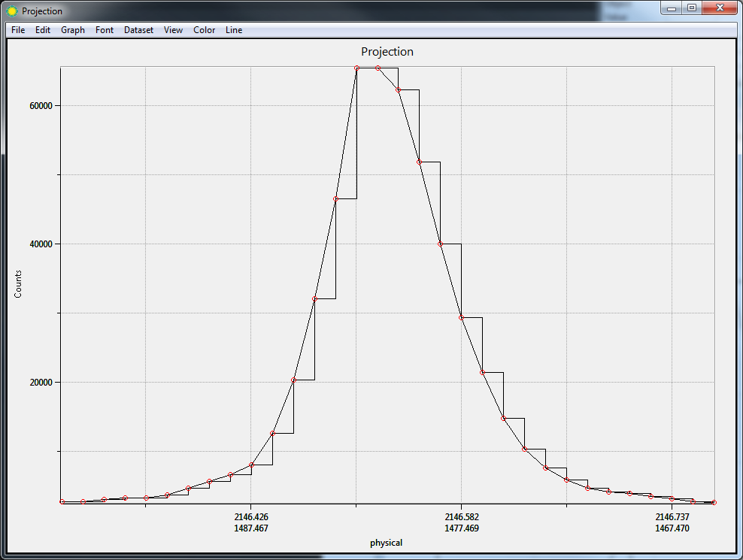Click the 'physical' x-axis label
Image resolution: width=743 pixels, height=560 pixels.
click(x=386, y=543)
